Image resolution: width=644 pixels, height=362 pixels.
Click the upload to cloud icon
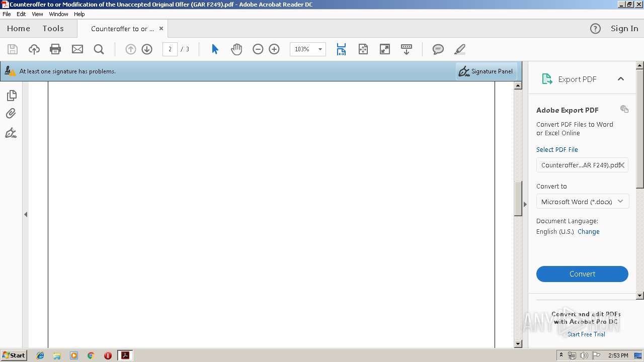(34, 49)
